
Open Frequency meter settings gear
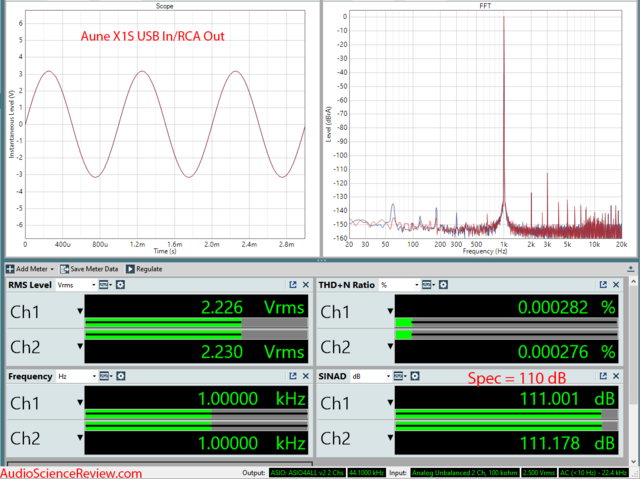click(x=120, y=376)
